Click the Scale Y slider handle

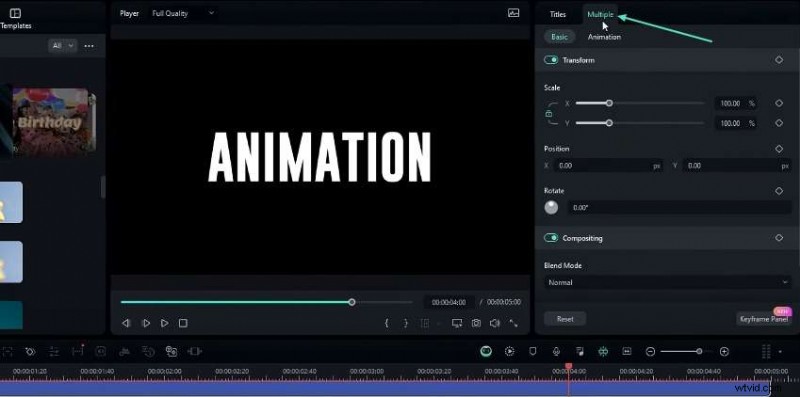(609, 123)
